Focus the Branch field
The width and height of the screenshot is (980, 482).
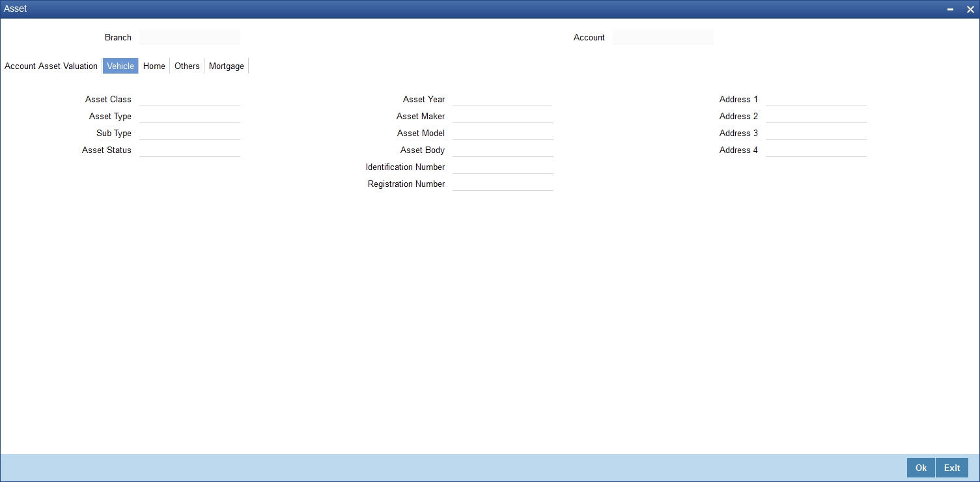(189, 37)
